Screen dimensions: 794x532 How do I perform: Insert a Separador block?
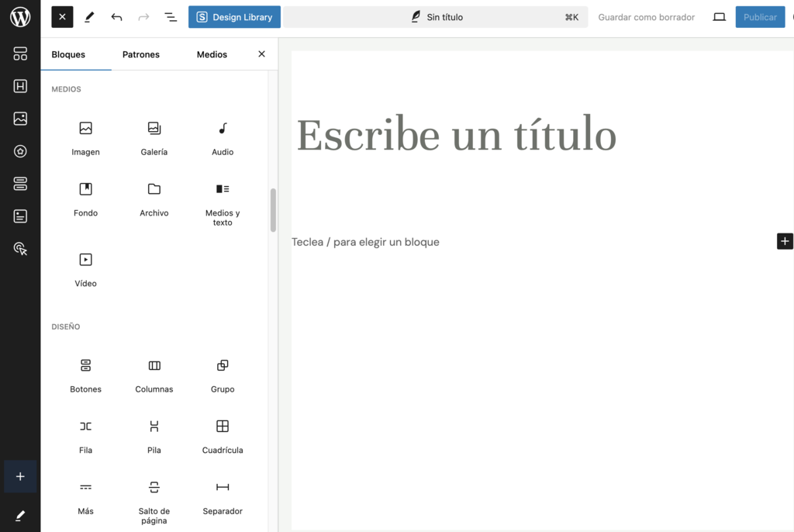point(222,496)
